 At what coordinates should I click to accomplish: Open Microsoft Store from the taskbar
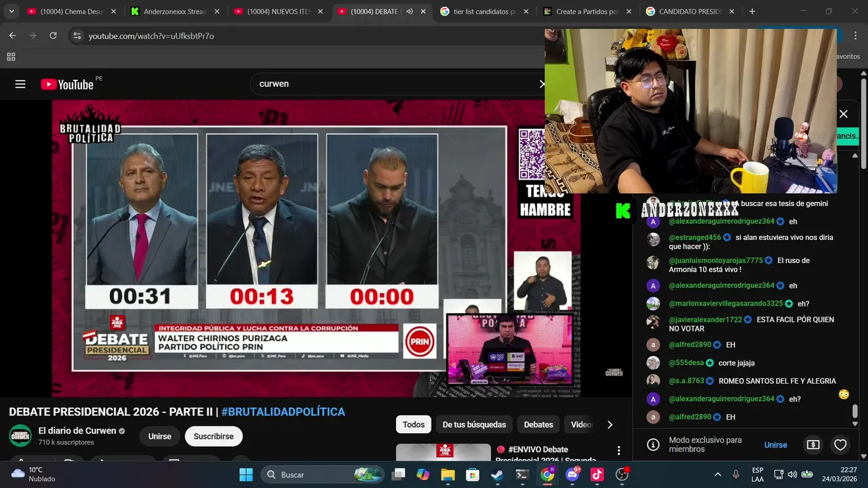(473, 474)
